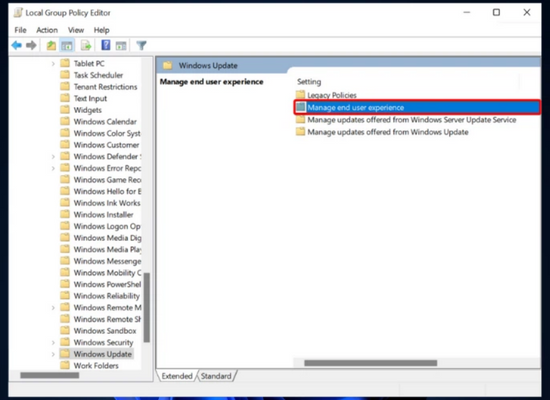Open the File menu
550x400 pixels.
point(20,30)
